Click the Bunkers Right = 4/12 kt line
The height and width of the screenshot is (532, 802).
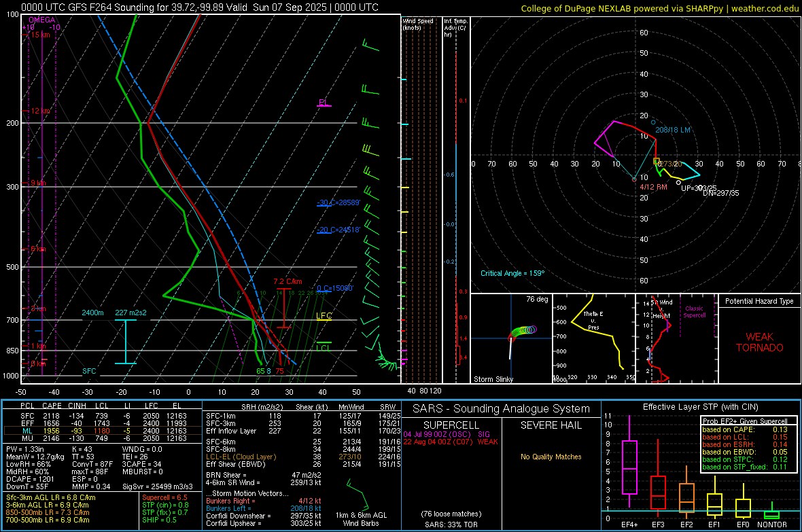(263, 501)
